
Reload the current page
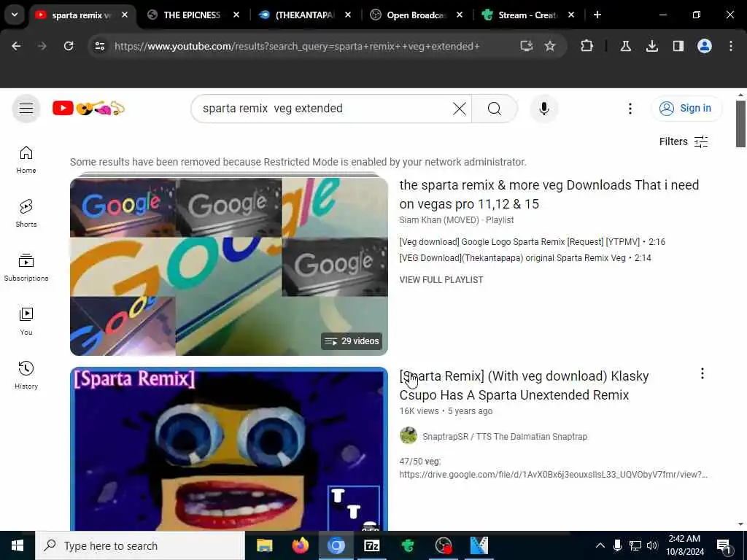(x=69, y=46)
